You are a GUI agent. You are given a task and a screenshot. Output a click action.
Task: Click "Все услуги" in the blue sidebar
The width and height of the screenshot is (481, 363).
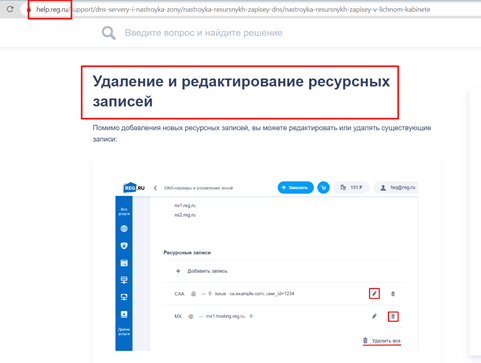point(124,212)
